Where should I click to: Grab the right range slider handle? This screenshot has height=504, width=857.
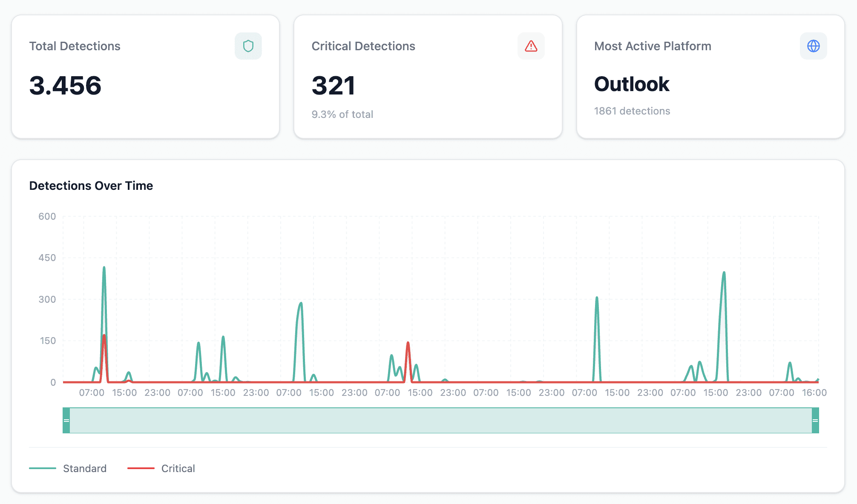[x=815, y=421]
